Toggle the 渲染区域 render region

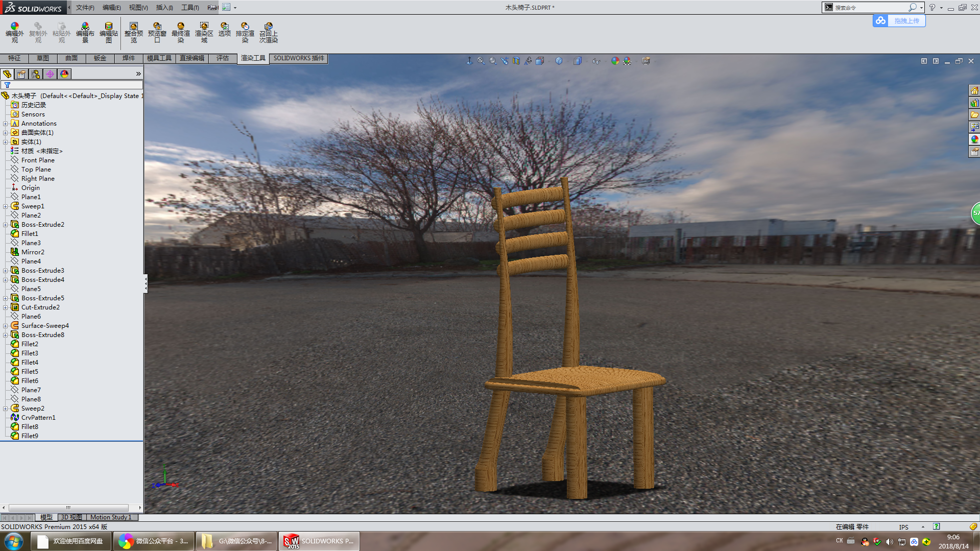coord(204,32)
